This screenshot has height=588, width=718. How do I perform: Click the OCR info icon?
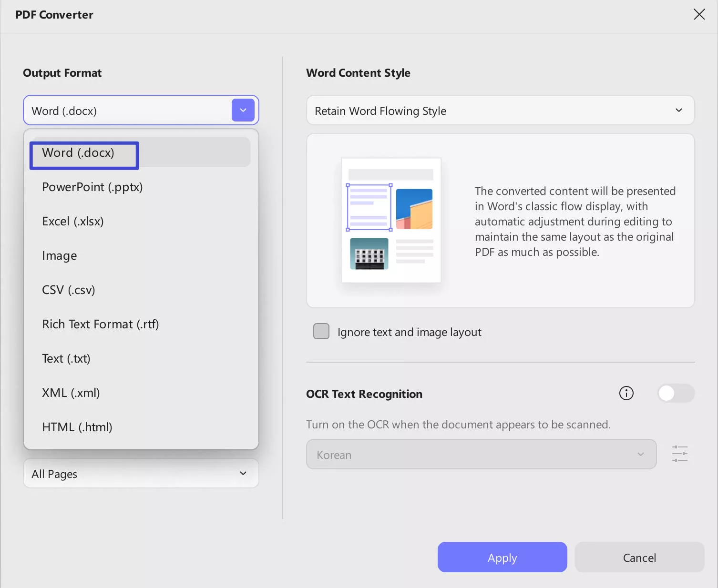click(626, 393)
